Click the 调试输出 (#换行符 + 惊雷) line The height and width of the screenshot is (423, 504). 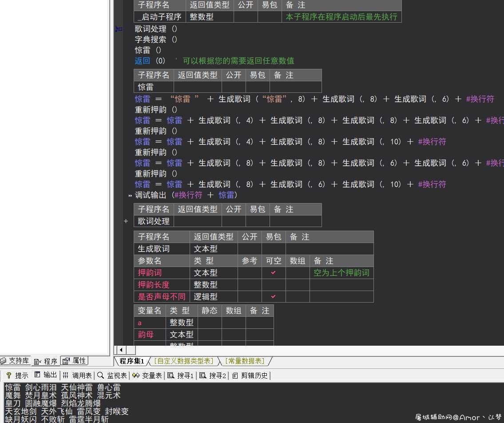[186, 195]
